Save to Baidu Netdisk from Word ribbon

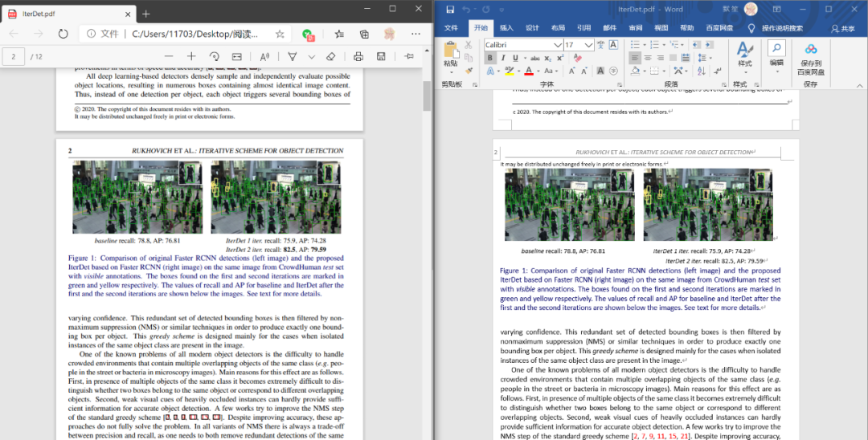[x=810, y=59]
